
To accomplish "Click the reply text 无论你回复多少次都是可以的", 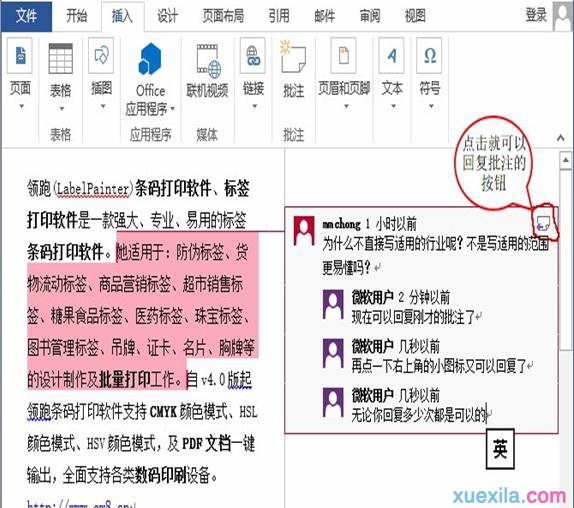I will pos(419,415).
